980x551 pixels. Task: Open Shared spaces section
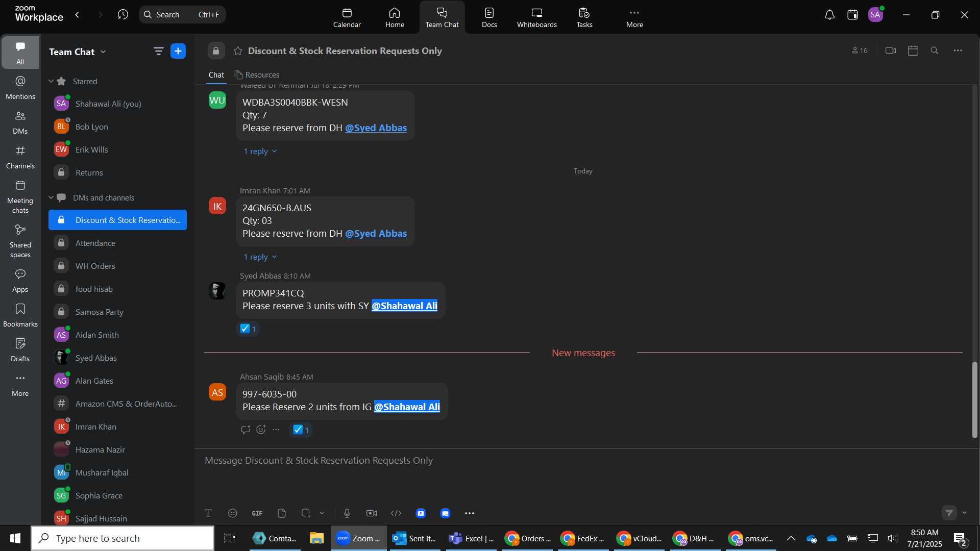(20, 241)
